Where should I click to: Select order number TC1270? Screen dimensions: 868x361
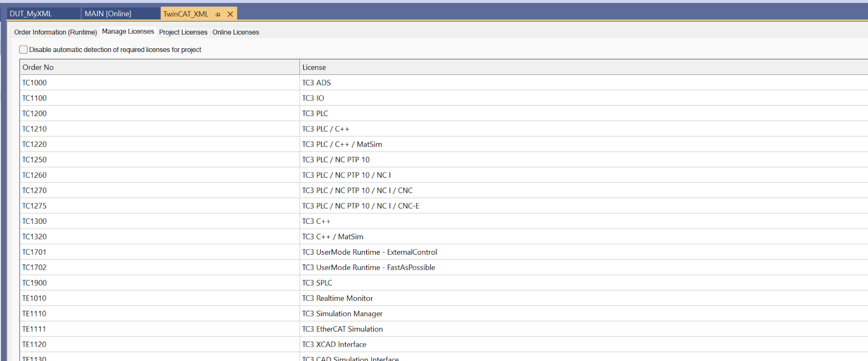coord(159,190)
